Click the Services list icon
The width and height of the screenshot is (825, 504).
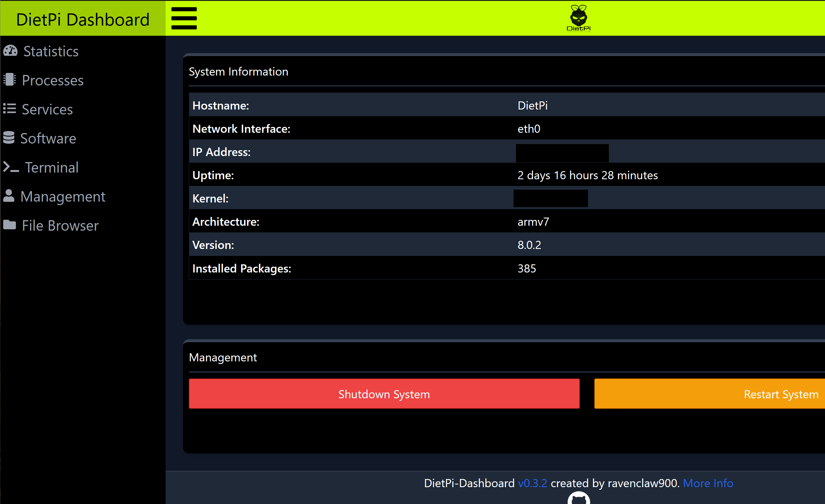point(10,109)
